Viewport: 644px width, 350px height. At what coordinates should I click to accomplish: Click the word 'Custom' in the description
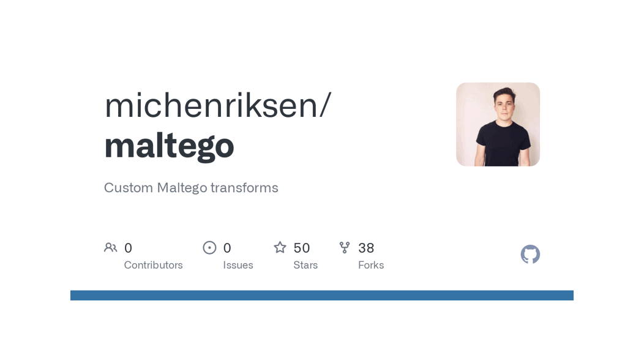pyautogui.click(x=128, y=188)
